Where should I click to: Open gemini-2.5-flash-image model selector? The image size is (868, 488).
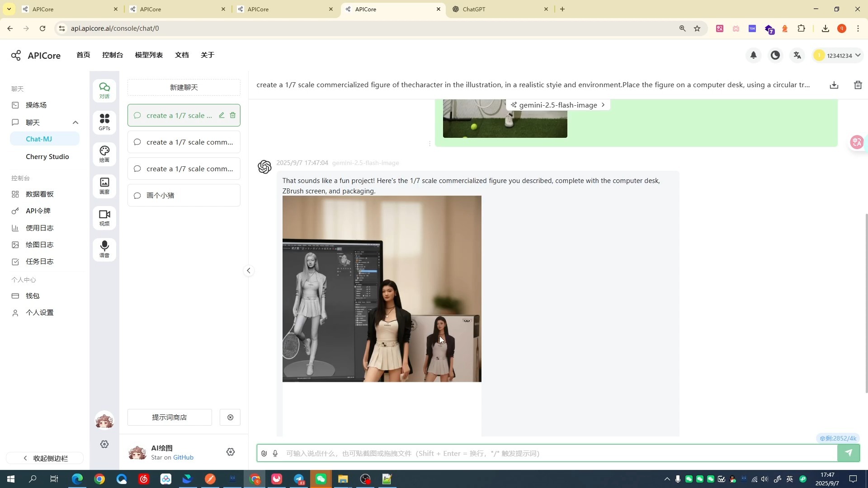[x=558, y=105]
